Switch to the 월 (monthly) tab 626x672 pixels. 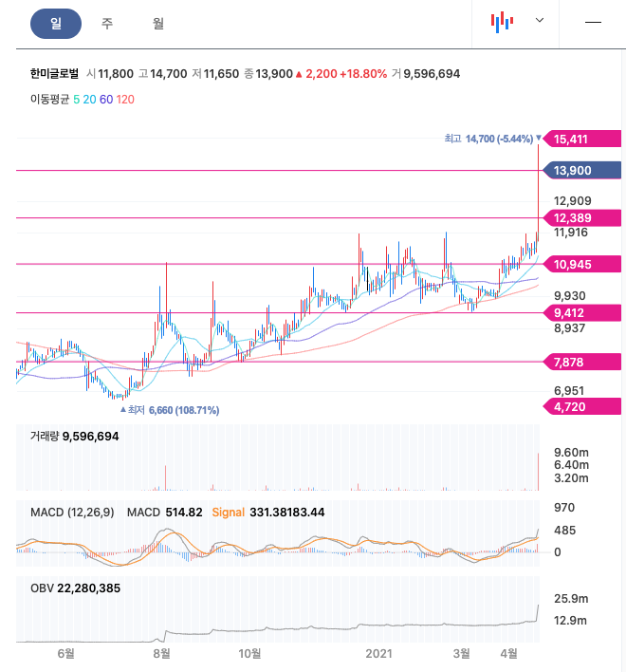(158, 24)
